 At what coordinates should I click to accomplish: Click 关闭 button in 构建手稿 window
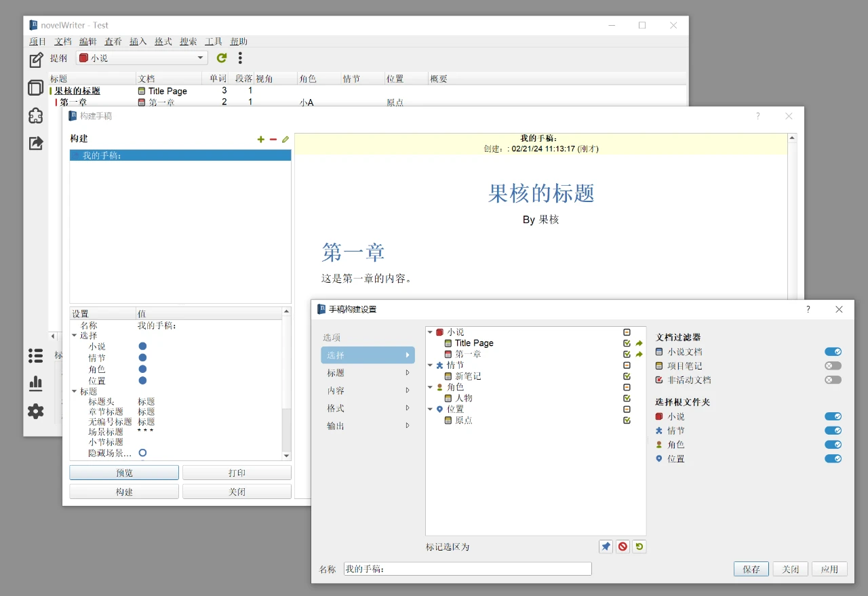pyautogui.click(x=237, y=492)
